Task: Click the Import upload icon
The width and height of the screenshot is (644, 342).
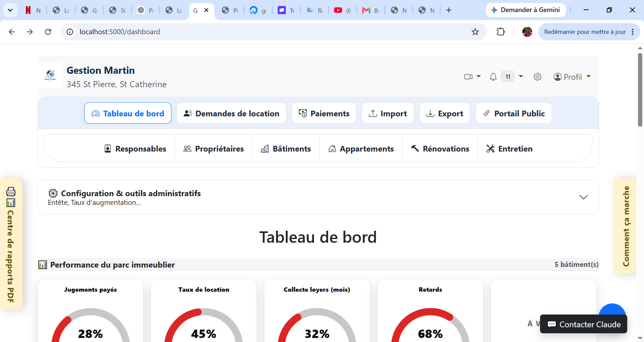Action: click(373, 113)
